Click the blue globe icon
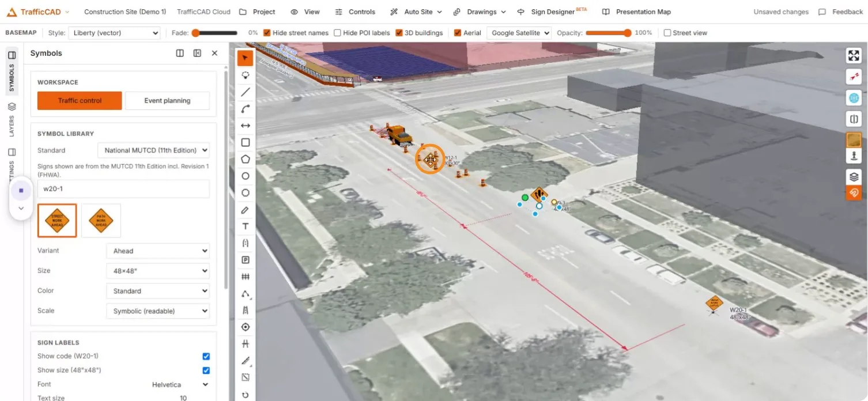 point(854,98)
